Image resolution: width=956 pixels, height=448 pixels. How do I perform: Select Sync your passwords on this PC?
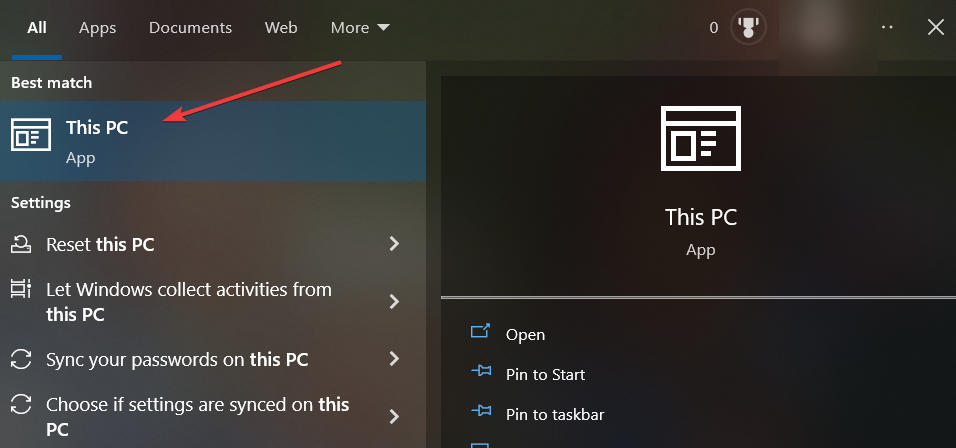tap(213, 359)
